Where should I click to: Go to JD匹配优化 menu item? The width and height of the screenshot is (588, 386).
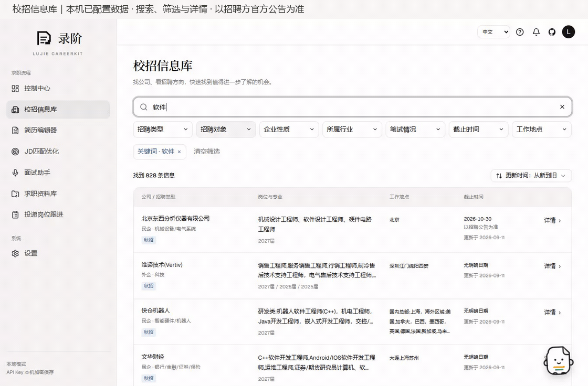pyautogui.click(x=58, y=152)
